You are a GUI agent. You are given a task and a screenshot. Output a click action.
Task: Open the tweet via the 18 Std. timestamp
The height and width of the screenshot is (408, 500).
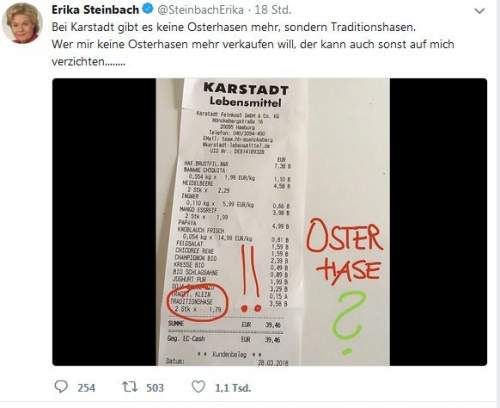click(273, 10)
